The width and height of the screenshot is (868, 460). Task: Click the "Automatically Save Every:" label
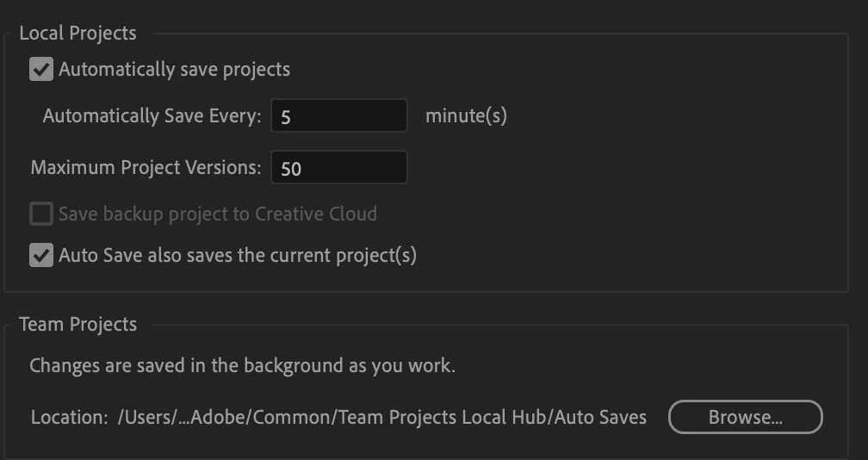[152, 116]
